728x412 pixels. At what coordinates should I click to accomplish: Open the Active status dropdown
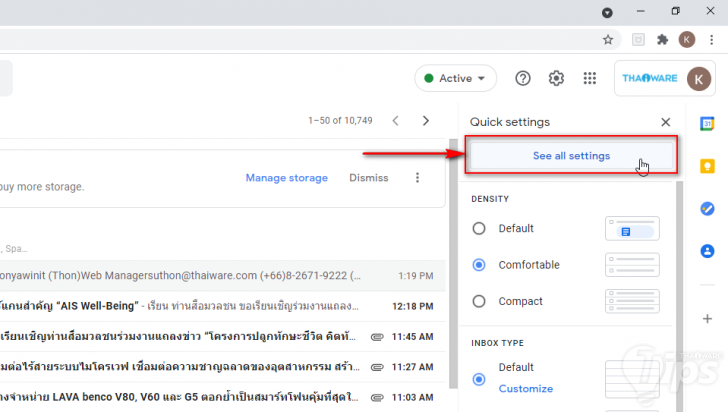coord(455,78)
